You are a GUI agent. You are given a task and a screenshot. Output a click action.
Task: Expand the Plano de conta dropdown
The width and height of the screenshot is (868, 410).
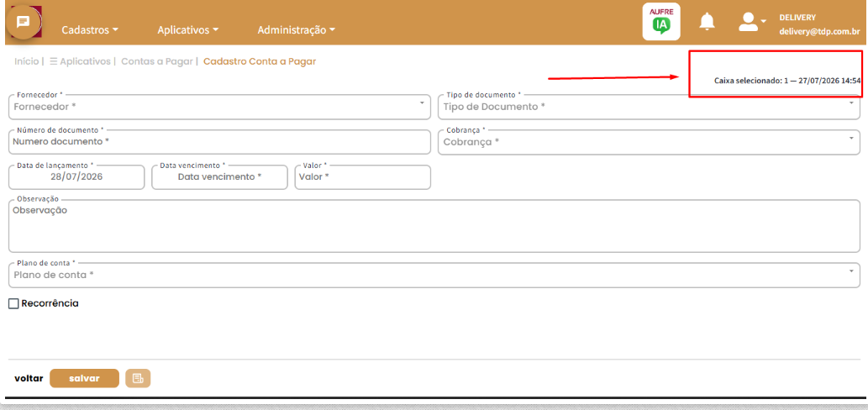pos(434,275)
